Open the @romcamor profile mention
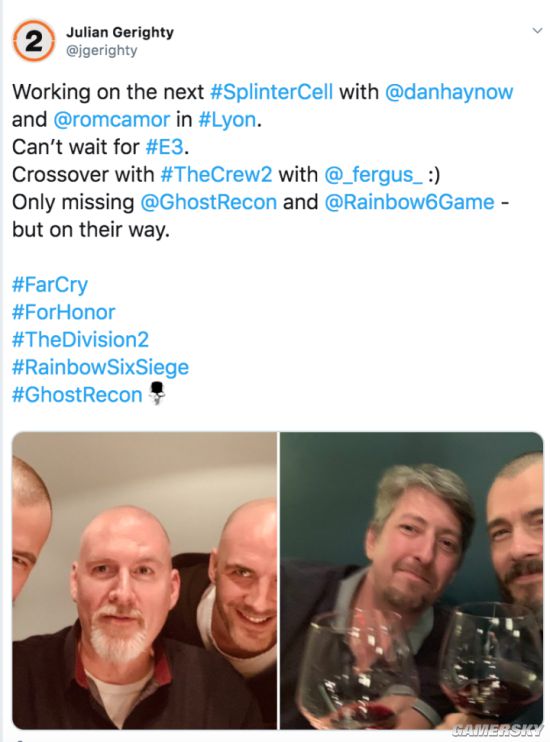The image size is (550, 742). [x=111, y=119]
